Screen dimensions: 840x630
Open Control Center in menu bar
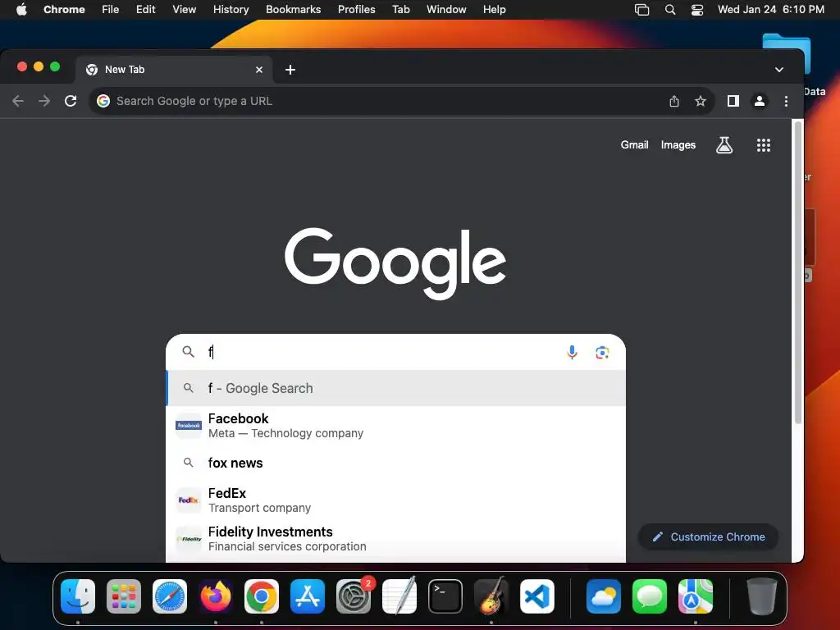pyautogui.click(x=697, y=10)
